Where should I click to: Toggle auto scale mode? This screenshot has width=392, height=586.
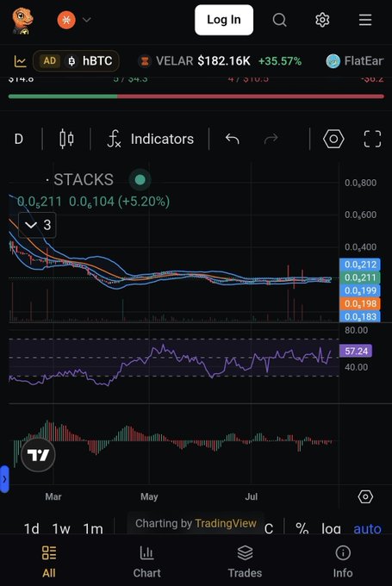(x=367, y=528)
